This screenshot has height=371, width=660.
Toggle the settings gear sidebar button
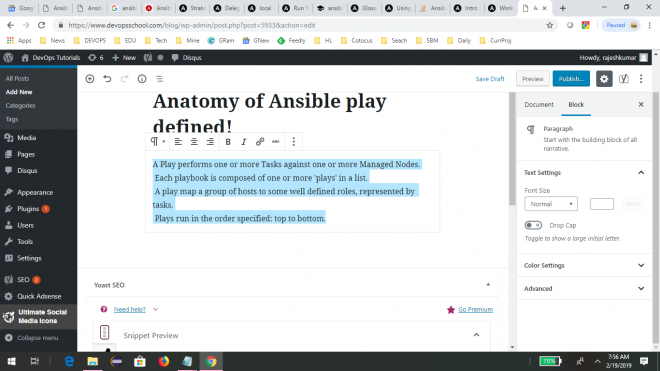click(x=604, y=79)
